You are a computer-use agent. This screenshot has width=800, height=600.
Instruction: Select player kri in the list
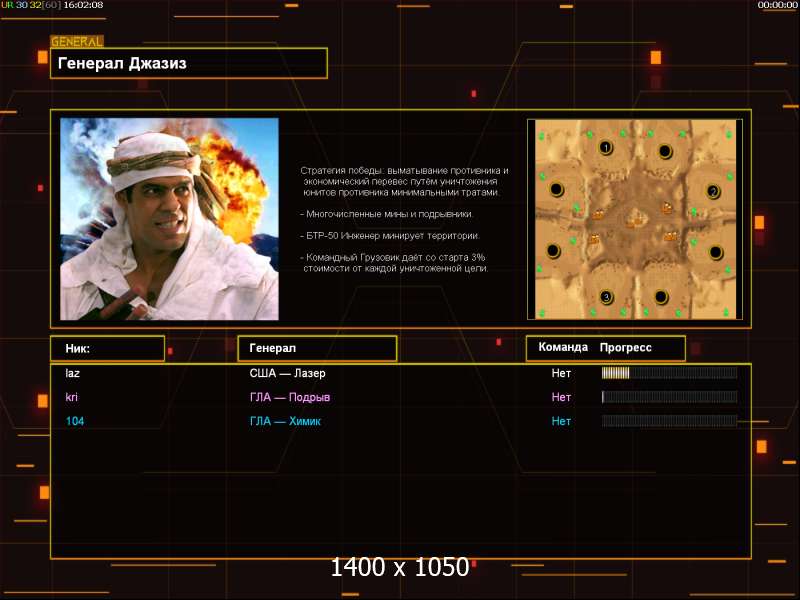pos(71,397)
